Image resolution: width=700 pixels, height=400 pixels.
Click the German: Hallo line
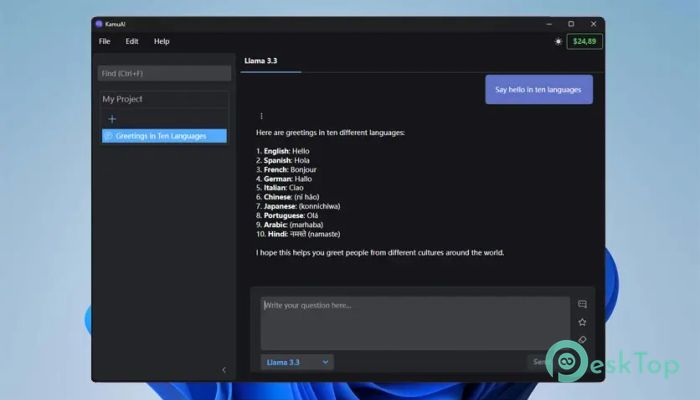click(284, 179)
